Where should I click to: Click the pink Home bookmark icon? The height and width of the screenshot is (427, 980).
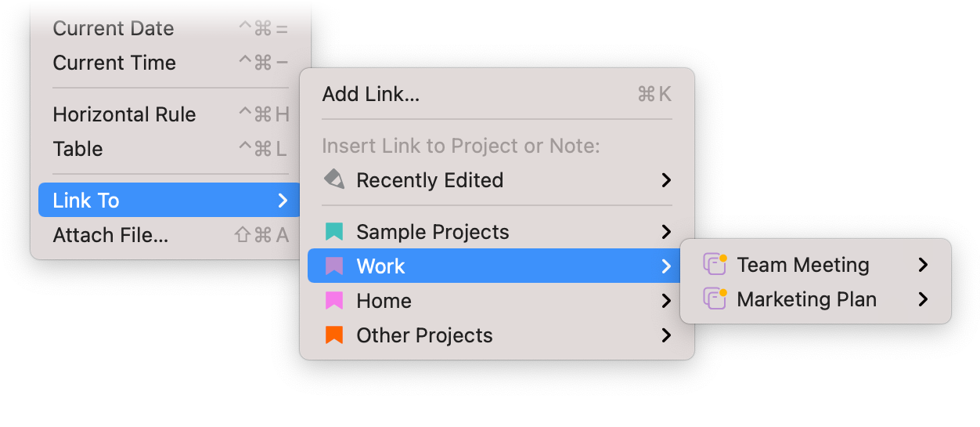334,301
